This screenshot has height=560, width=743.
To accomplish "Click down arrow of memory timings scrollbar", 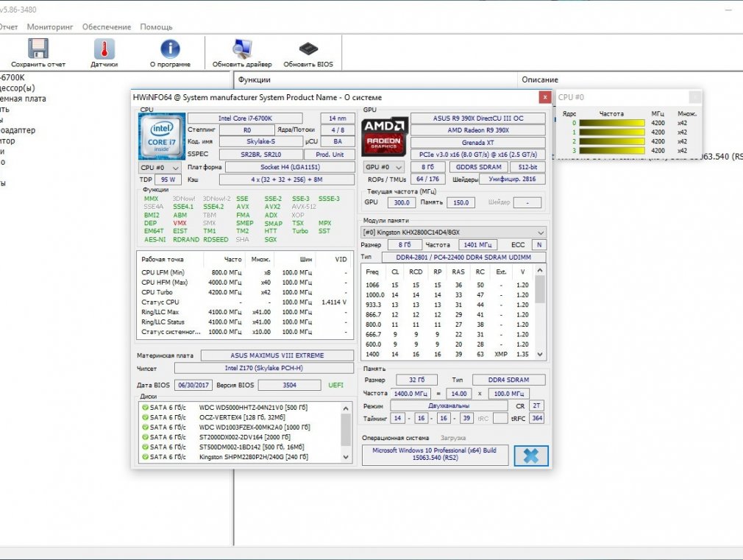I will click(540, 355).
